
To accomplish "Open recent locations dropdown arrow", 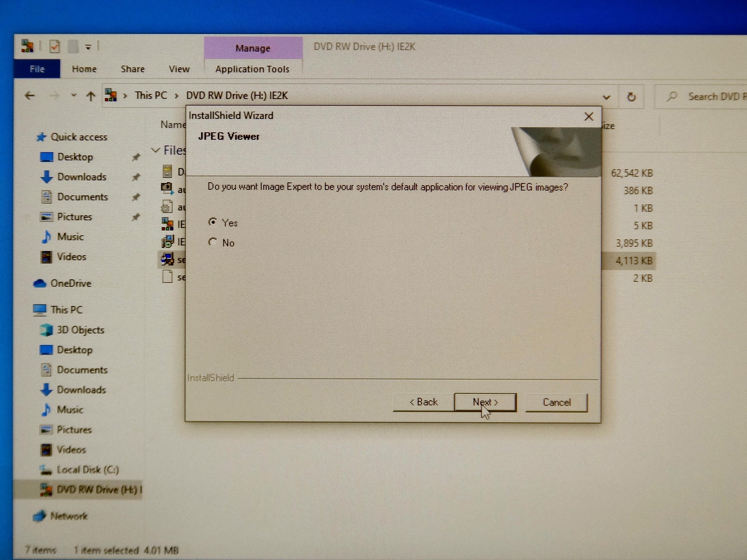I will pyautogui.click(x=73, y=96).
